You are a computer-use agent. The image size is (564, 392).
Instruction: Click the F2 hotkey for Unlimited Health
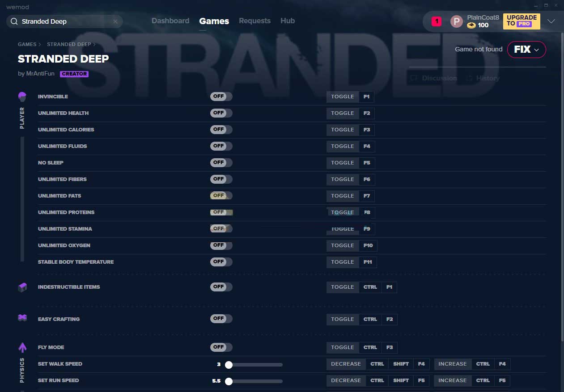click(x=367, y=113)
